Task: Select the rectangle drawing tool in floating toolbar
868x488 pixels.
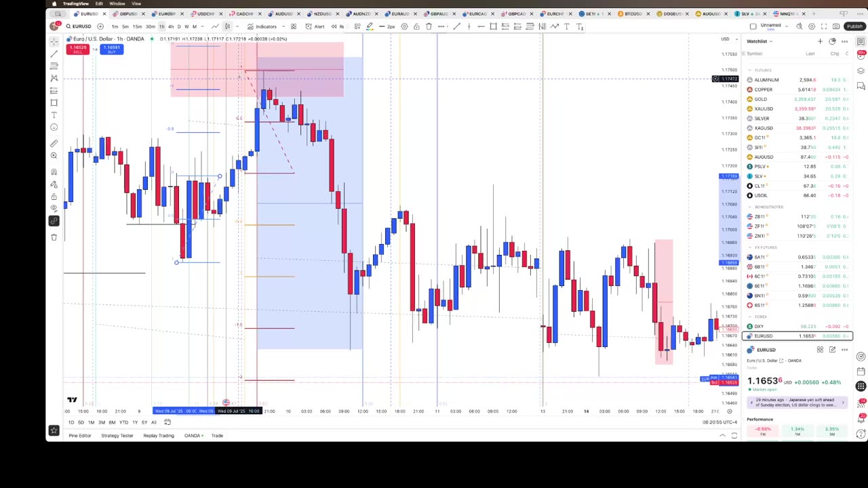Action: point(493,26)
